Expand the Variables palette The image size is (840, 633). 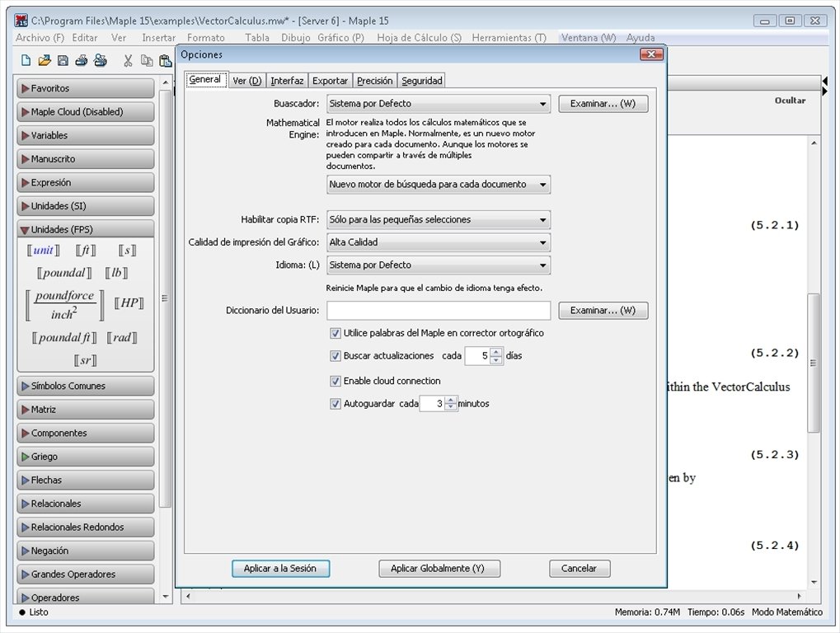coord(86,135)
